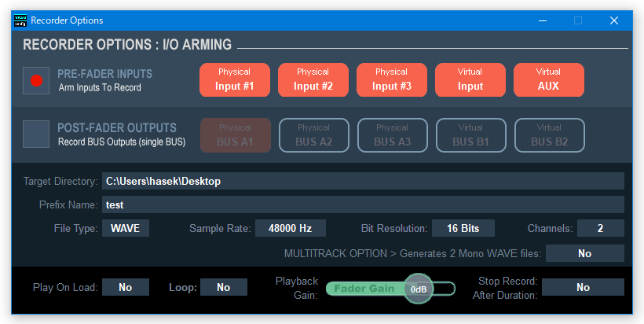Click the 'RECORDER OPTIONS : I/O ARMING' heading
The height and width of the screenshot is (324, 644).
point(127,44)
